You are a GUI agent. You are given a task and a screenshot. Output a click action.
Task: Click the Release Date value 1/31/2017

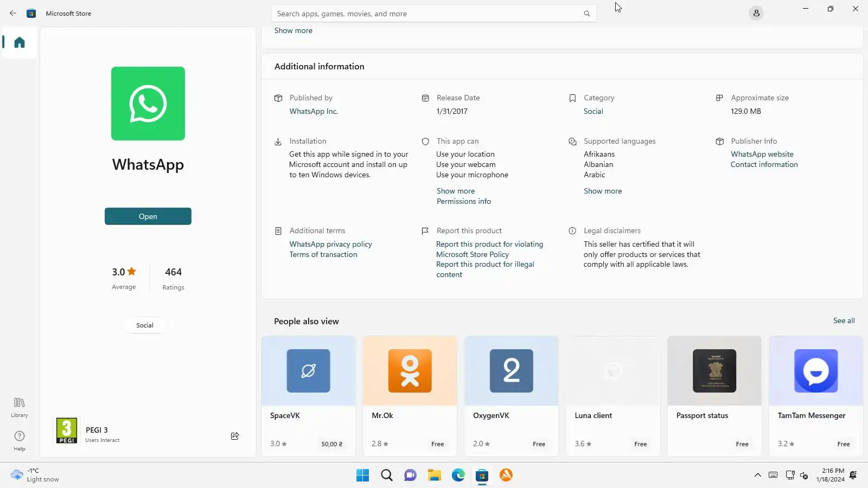(x=452, y=111)
